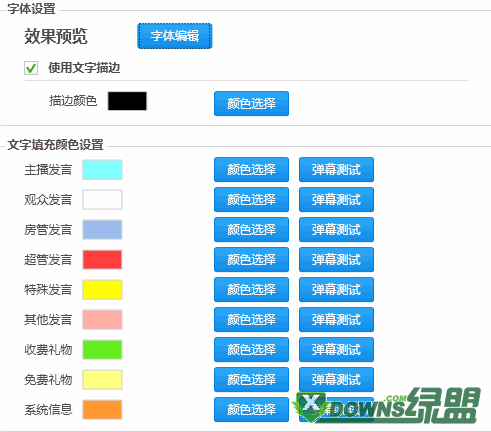Click the pink 其他发言 color swatch
Image resolution: width=491 pixels, height=432 pixels.
(x=102, y=320)
